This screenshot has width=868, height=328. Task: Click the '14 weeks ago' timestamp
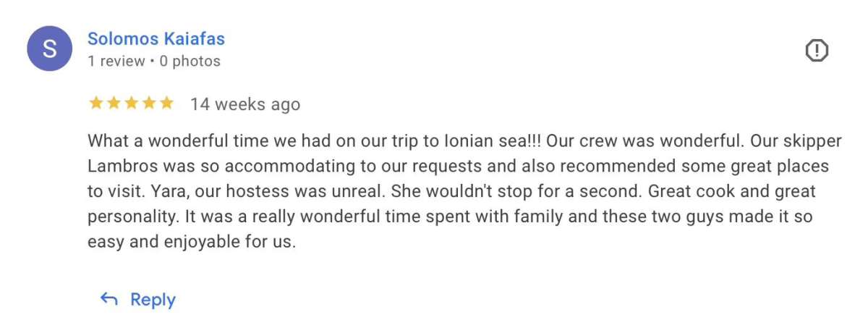pos(244,104)
